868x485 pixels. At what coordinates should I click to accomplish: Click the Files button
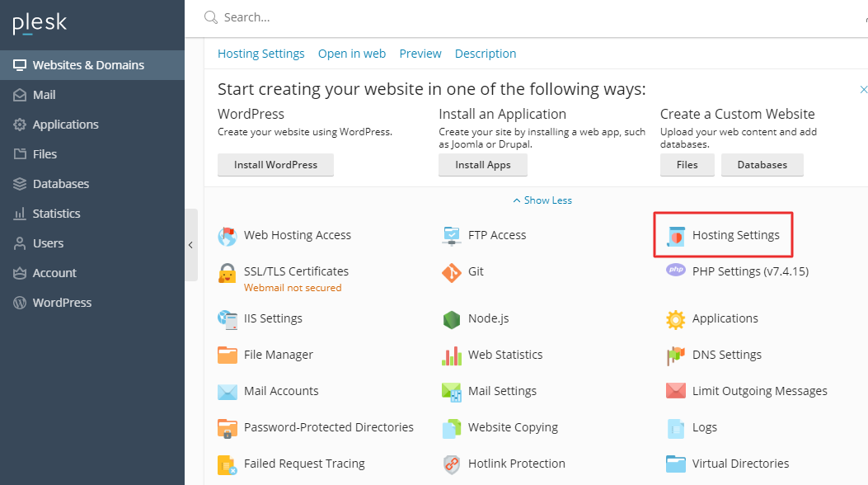coord(687,165)
